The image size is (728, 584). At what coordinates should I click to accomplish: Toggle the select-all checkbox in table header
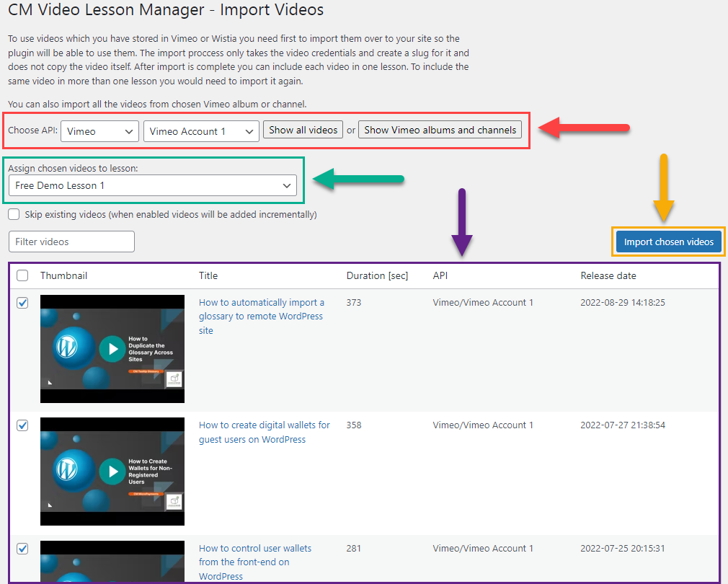[x=22, y=275]
